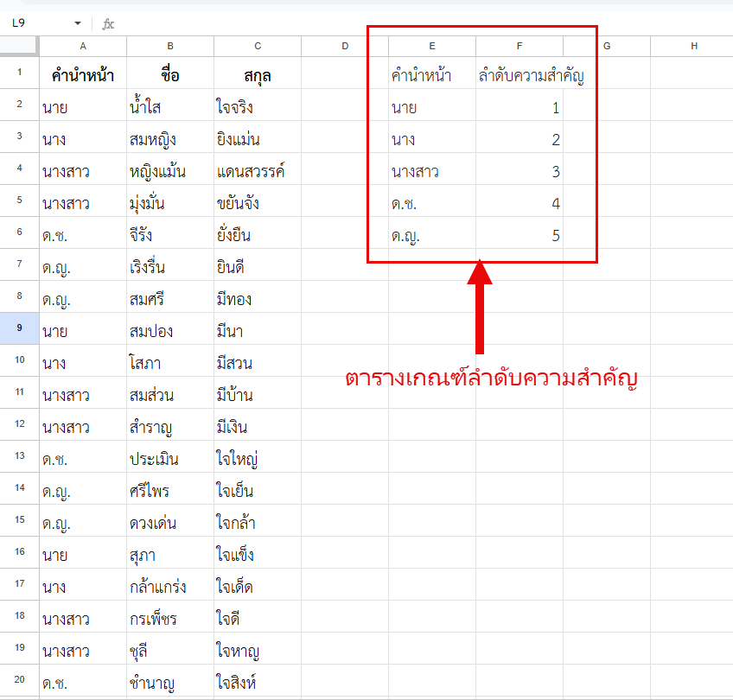The width and height of the screenshot is (733, 700).
Task: Click cell แดนสวรรค์
Action: point(258,169)
